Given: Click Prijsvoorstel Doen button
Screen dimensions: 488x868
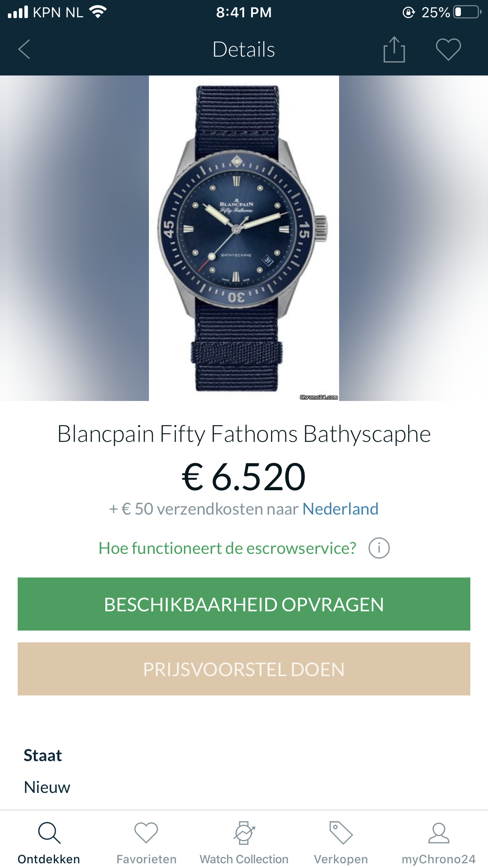Looking at the screenshot, I should coord(244,669).
